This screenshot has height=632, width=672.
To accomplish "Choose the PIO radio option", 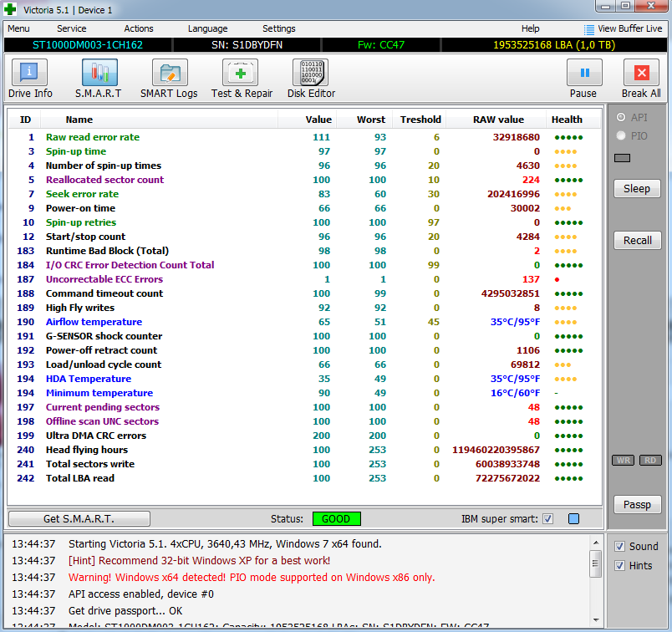I will pyautogui.click(x=620, y=135).
